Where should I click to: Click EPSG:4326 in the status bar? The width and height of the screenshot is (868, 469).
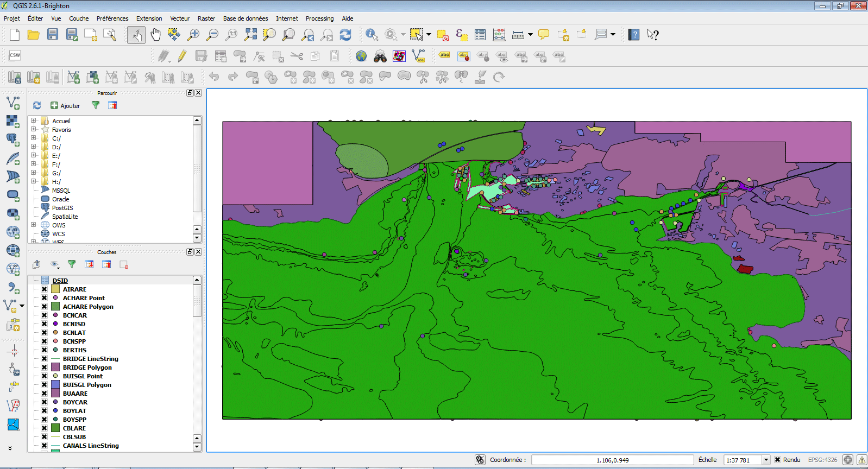coord(822,460)
